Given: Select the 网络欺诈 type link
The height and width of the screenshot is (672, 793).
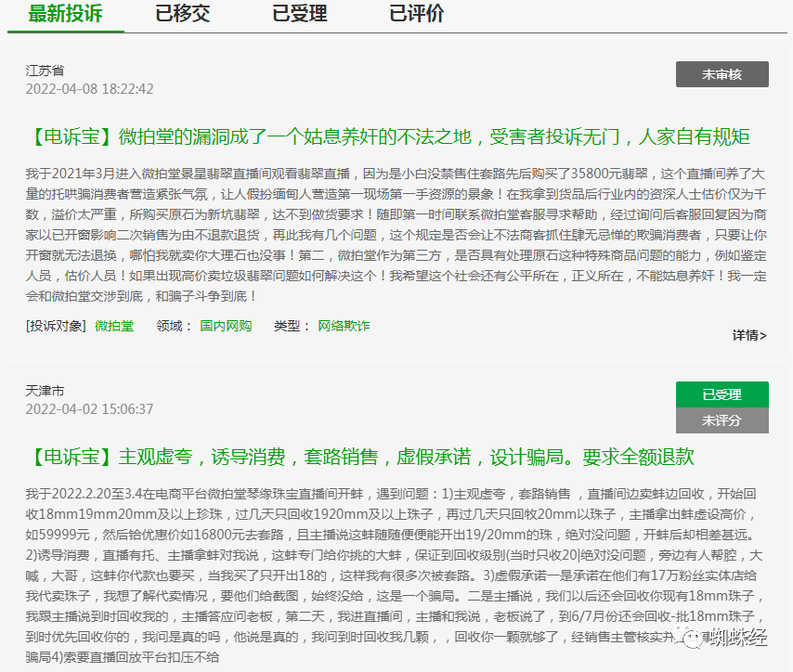Looking at the screenshot, I should (x=344, y=326).
